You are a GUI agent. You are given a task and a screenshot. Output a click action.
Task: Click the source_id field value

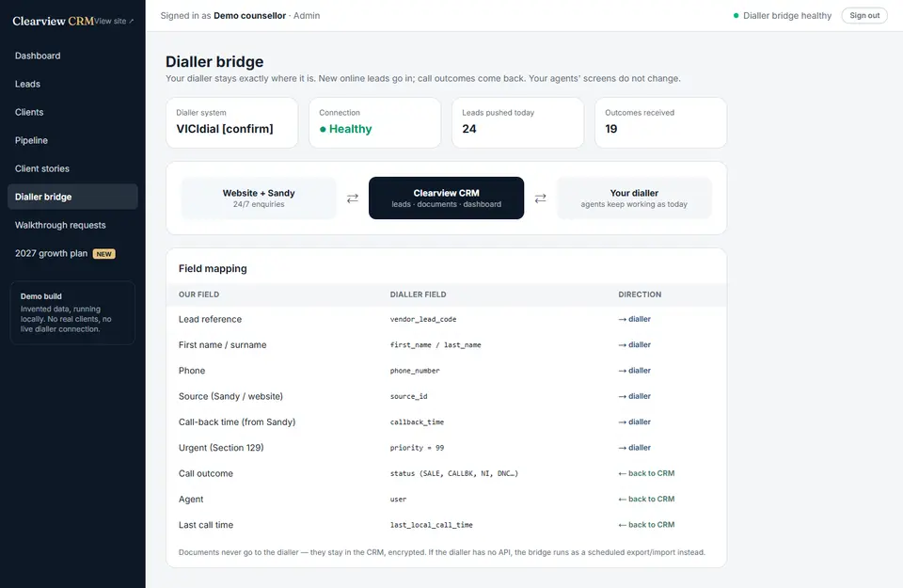[409, 396]
